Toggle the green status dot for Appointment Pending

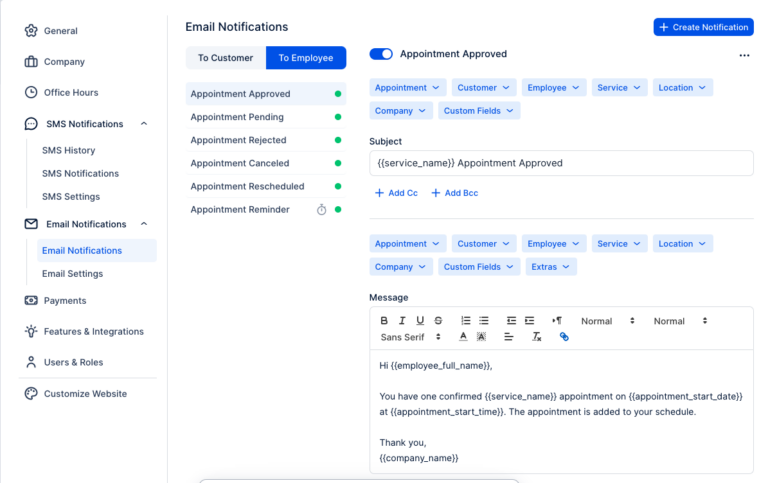pyautogui.click(x=338, y=117)
